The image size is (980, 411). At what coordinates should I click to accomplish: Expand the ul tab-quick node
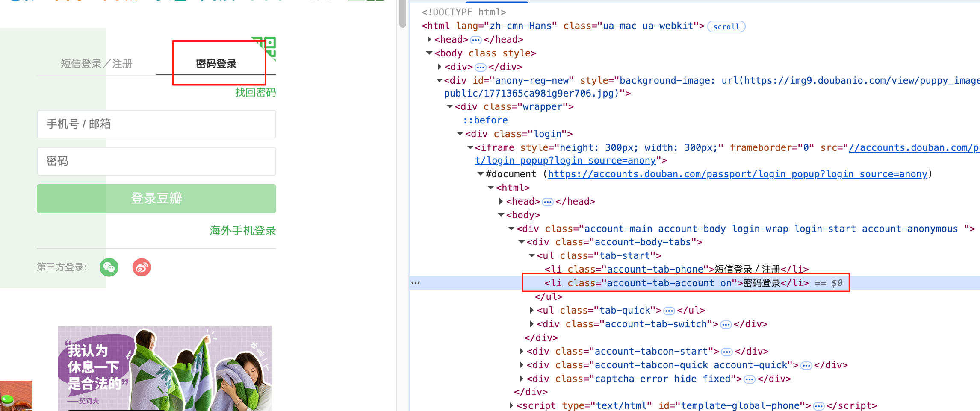532,310
